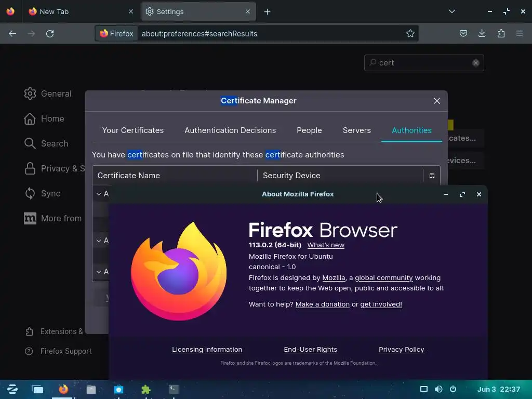532x399 pixels.
Task: Open Privacy & Security settings category
Action: (x=54, y=169)
